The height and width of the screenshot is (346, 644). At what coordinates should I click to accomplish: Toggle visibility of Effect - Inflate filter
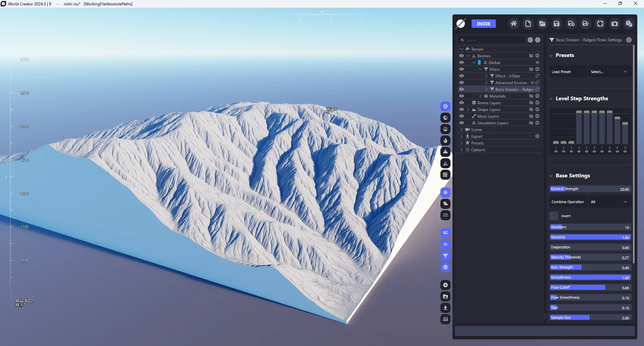(x=462, y=76)
